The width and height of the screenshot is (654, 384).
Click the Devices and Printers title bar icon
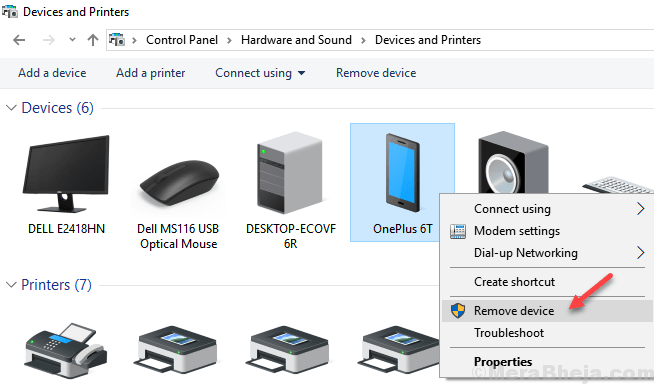(10, 12)
